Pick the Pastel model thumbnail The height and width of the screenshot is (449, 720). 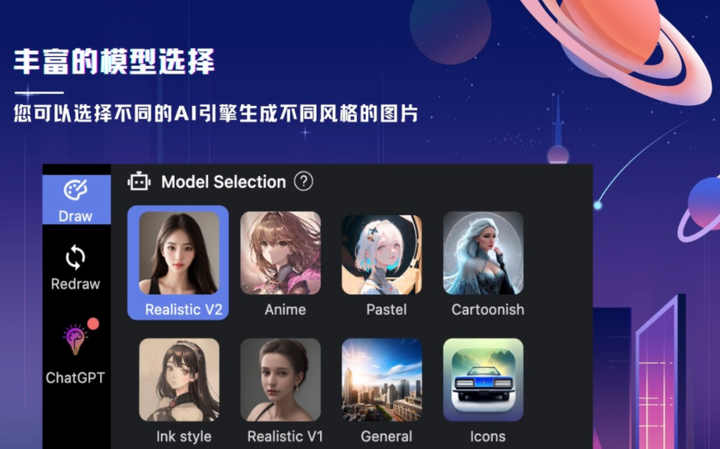click(382, 255)
